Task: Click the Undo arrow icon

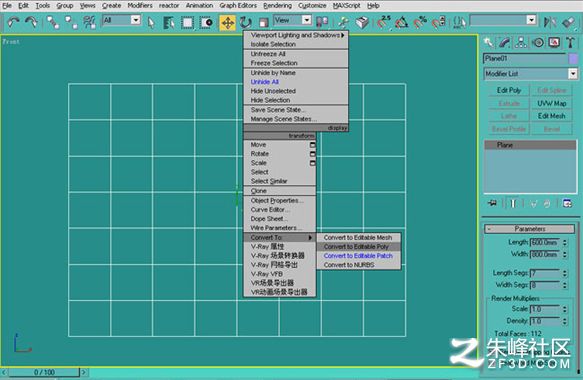Action: pos(13,22)
